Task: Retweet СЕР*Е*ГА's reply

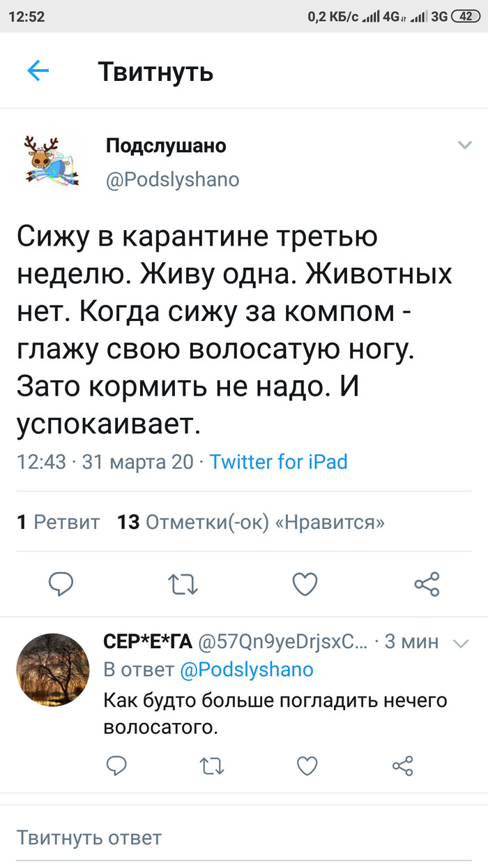Action: point(212,766)
